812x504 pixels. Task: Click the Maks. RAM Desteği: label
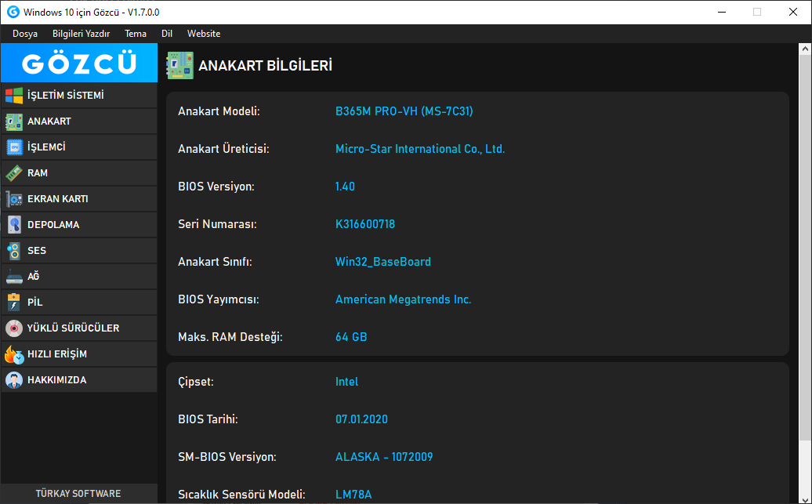point(230,337)
